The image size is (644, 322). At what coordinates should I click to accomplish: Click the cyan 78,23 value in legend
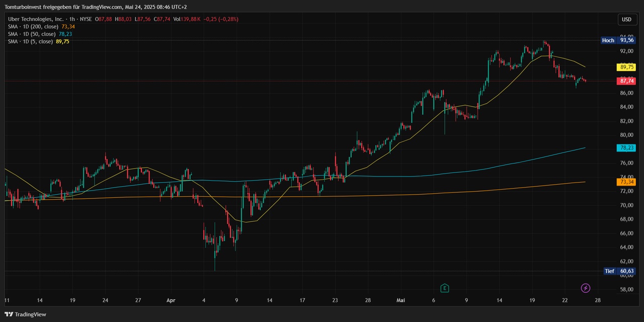tap(65, 34)
